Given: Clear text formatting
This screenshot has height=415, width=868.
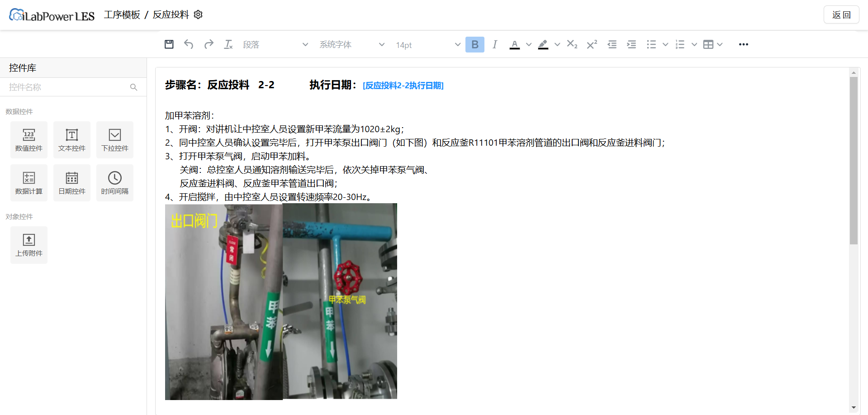Looking at the screenshot, I should (228, 44).
